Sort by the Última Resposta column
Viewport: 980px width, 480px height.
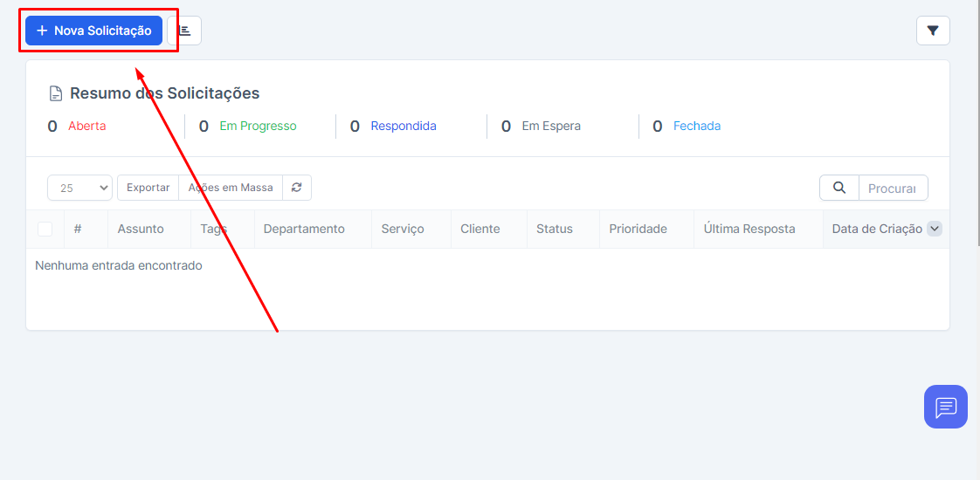[x=749, y=229]
